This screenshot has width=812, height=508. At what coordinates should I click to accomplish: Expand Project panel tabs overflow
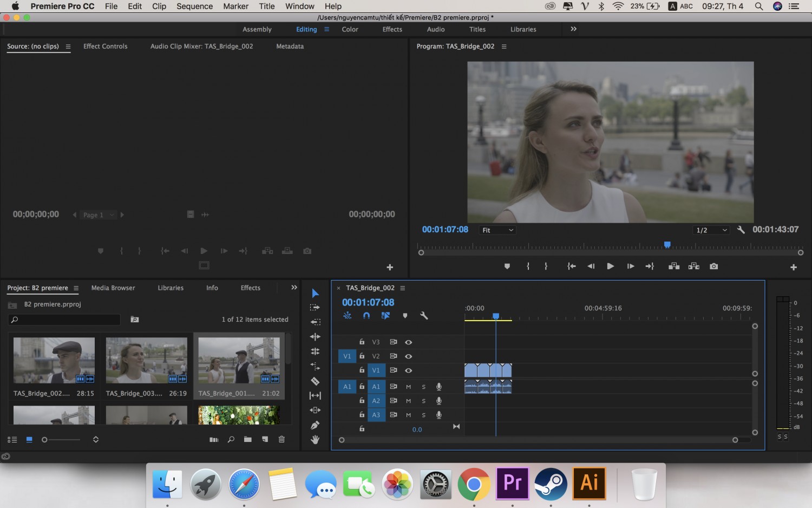click(x=294, y=288)
